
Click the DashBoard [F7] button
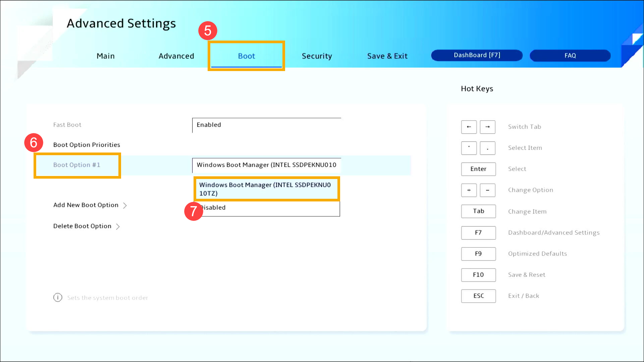click(x=477, y=55)
